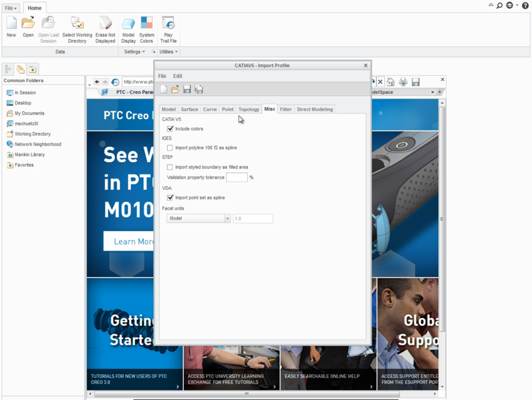Select the Home ribbon tab
The image size is (532, 400).
[34, 8]
